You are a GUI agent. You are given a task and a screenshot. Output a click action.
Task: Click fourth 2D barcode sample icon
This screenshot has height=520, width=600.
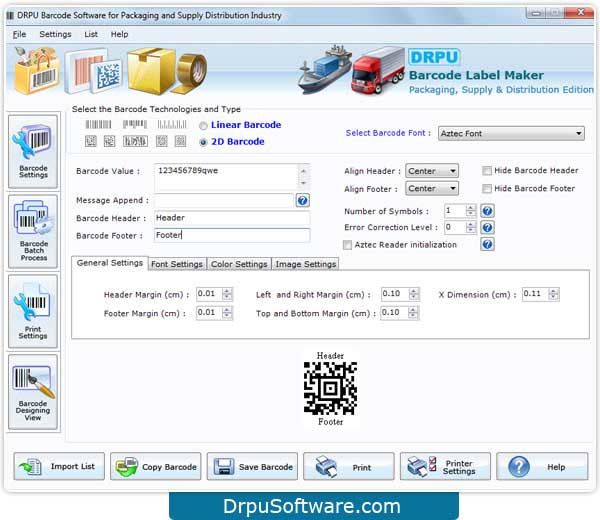(x=161, y=142)
